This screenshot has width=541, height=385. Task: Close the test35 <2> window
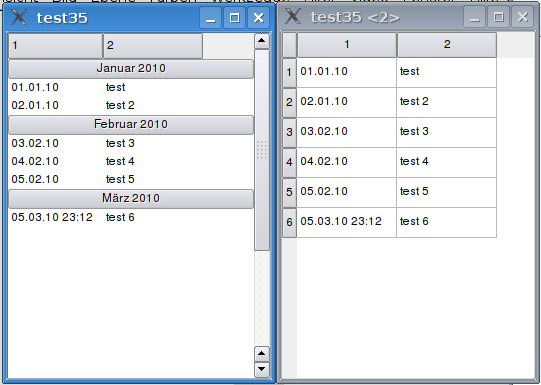click(522, 17)
